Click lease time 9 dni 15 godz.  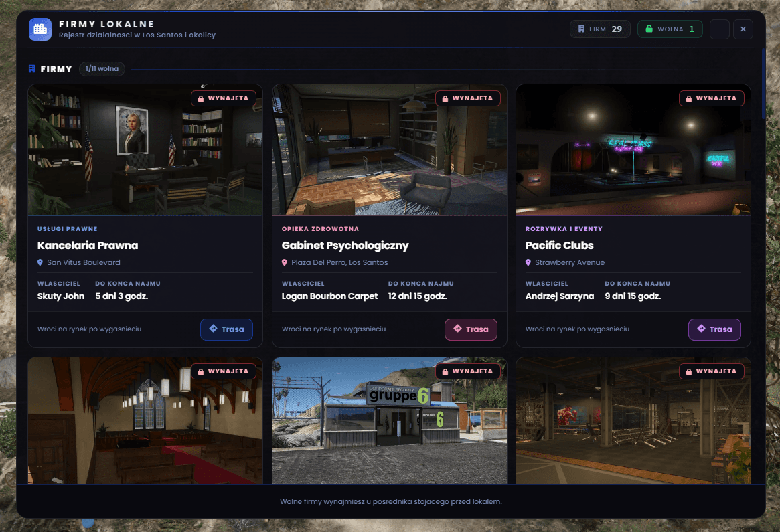tap(633, 296)
